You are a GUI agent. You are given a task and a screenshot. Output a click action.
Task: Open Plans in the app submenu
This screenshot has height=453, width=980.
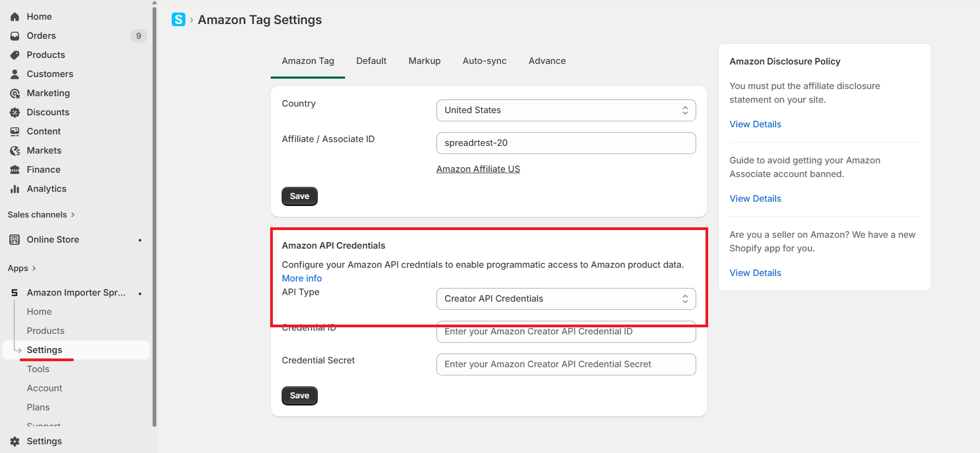38,408
